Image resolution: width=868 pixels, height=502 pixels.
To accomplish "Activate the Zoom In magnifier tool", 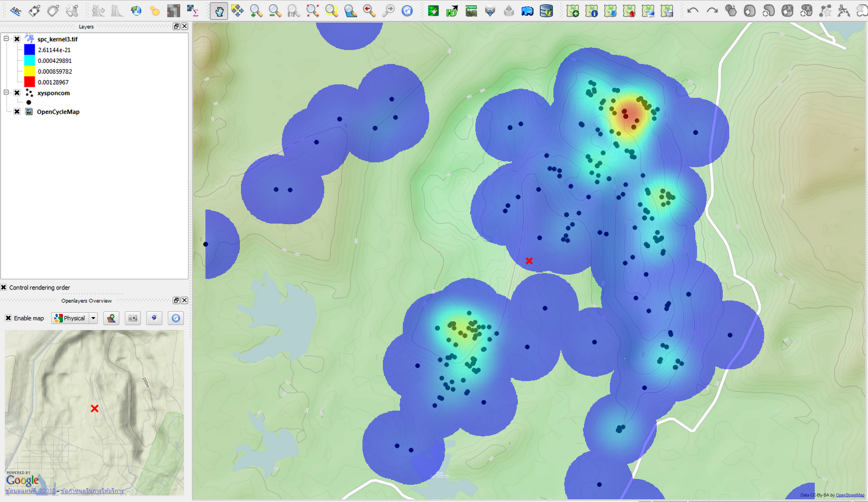I will [x=255, y=10].
